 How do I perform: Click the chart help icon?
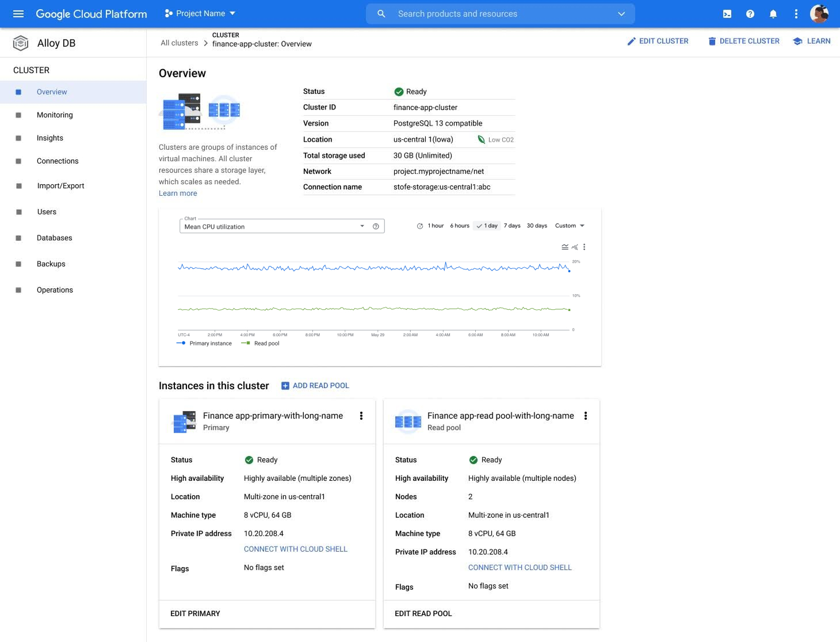[x=376, y=226]
